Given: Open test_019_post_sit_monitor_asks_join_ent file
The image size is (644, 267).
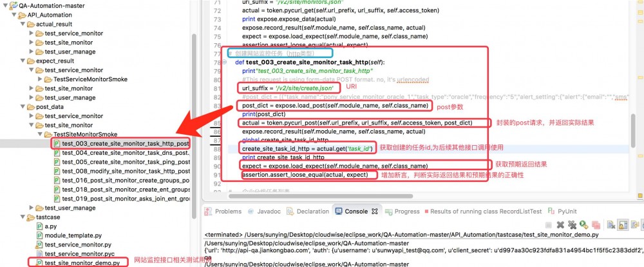Looking at the screenshot, I should (126, 199).
